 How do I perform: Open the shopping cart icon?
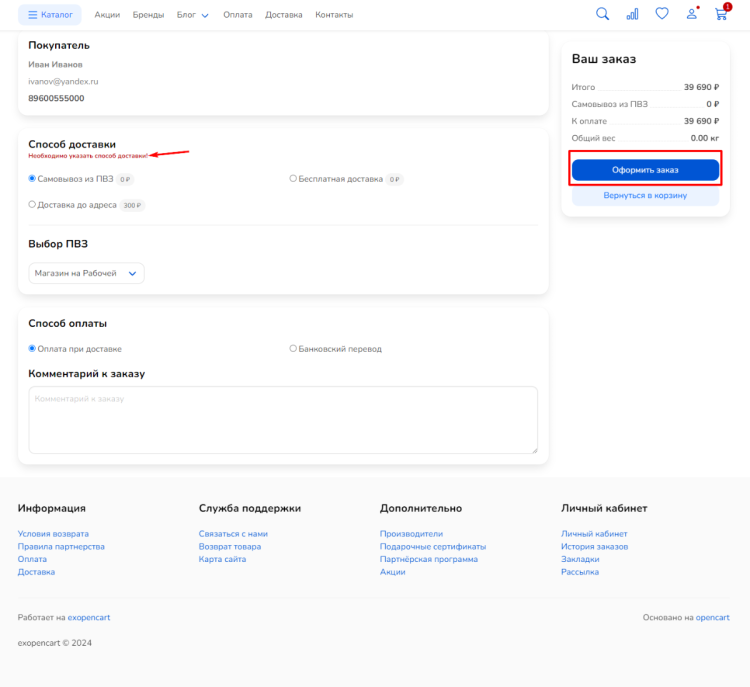tap(720, 14)
